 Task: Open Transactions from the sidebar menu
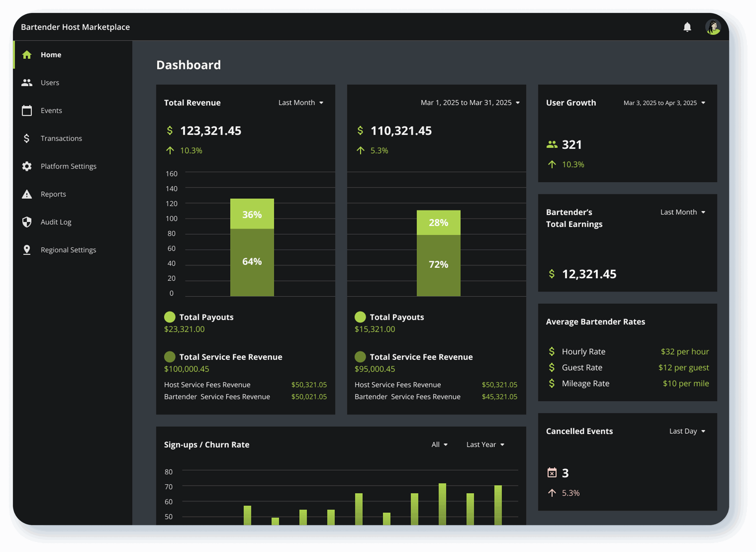(x=61, y=138)
